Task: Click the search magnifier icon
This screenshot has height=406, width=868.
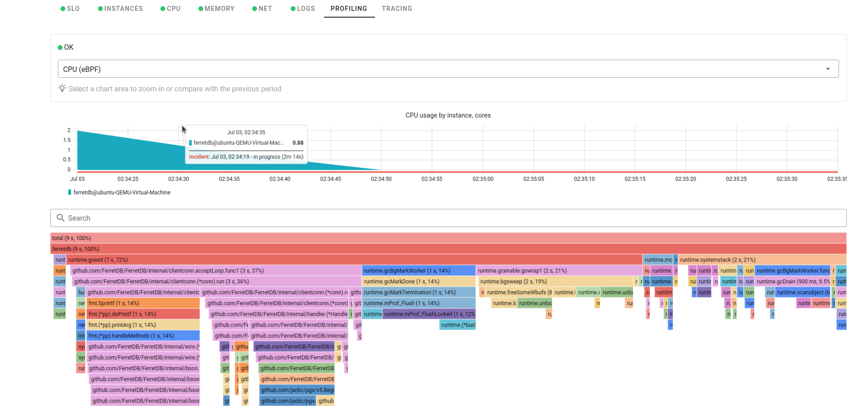Action: [61, 218]
